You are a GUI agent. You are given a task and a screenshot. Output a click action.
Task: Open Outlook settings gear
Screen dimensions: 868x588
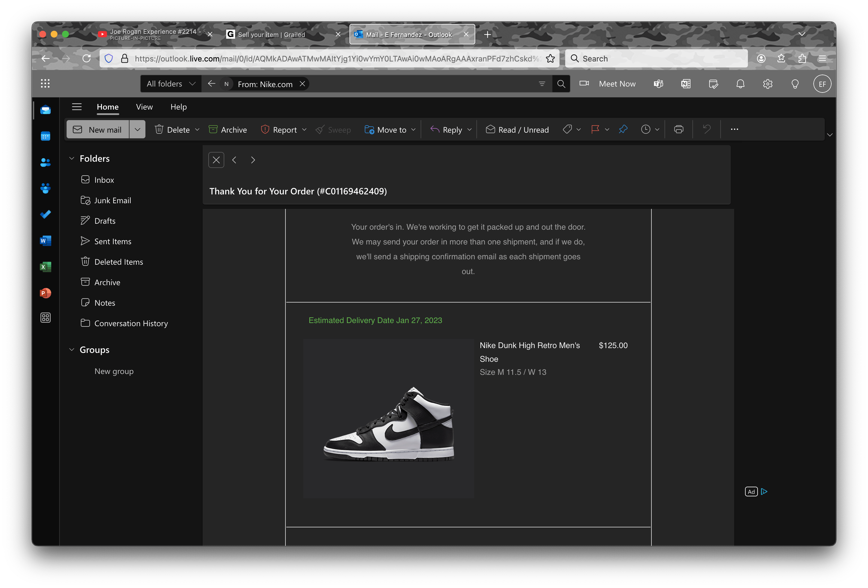[x=768, y=84]
